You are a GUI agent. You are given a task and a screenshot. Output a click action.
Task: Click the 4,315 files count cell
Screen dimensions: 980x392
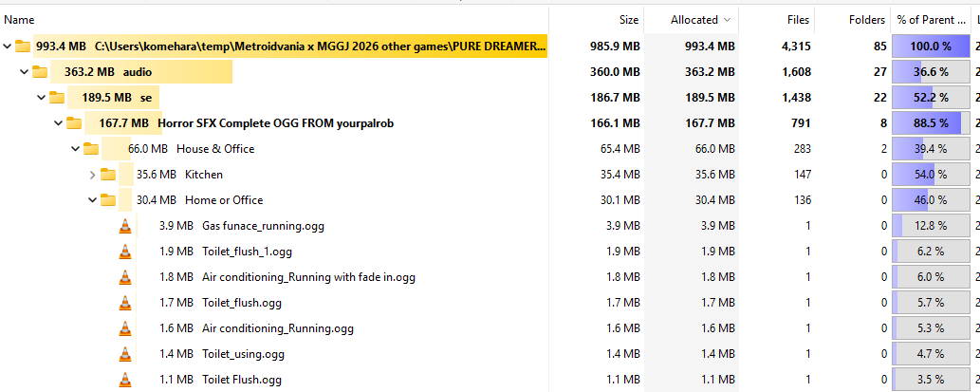click(798, 46)
